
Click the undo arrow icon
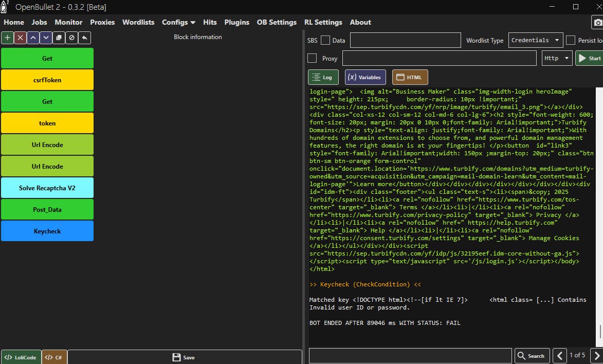[85, 38]
